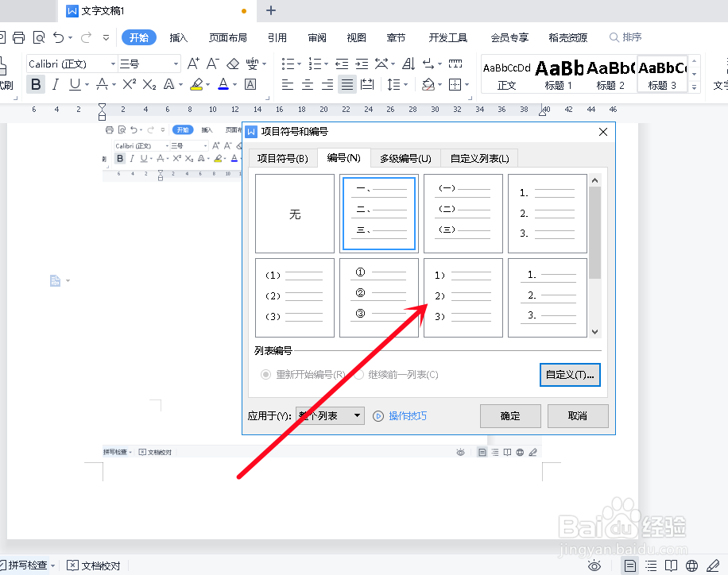Toggle the justify alignment option
Image resolution: width=728 pixels, height=575 pixels.
coord(347,84)
